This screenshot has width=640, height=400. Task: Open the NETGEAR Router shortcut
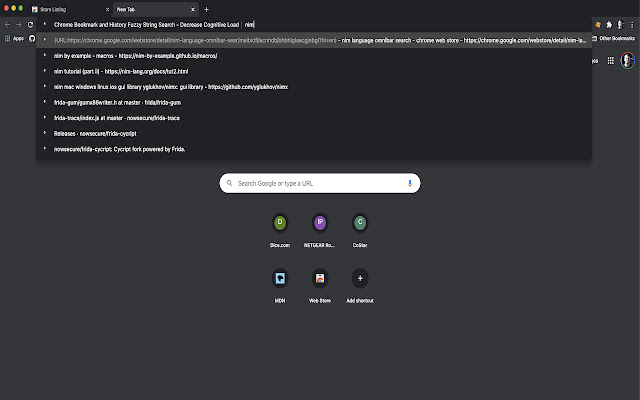(x=320, y=230)
